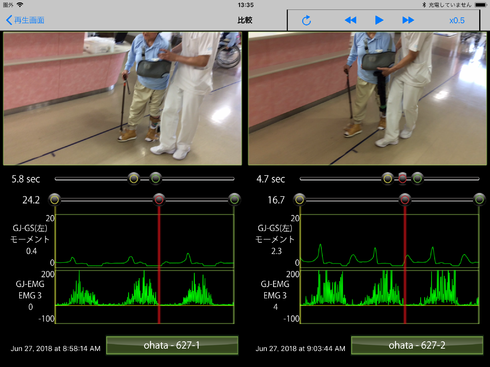Image resolution: width=490 pixels, height=367 pixels.
Task: Tap the Bluetooth status icon
Action: [x=424, y=5]
